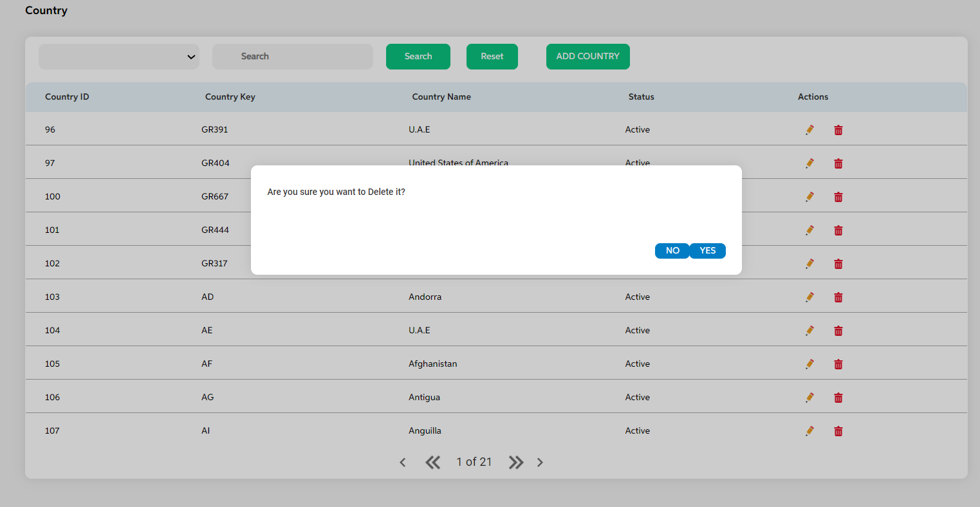Edit the Antigua entry

[809, 398]
